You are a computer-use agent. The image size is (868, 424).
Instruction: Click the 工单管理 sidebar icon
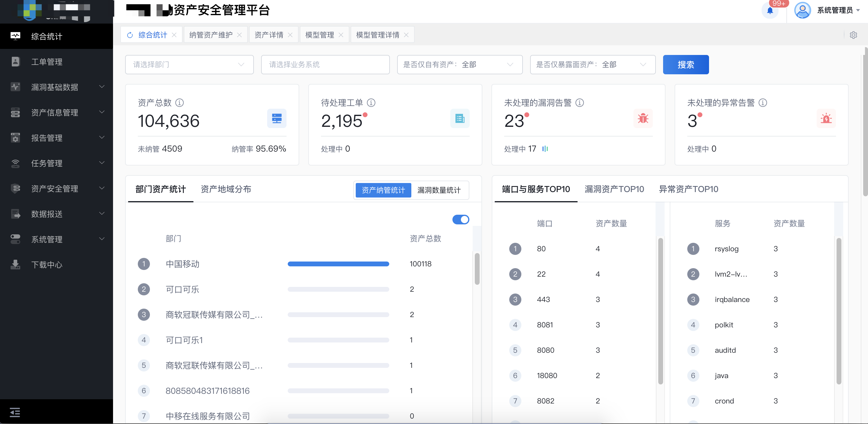[15, 62]
